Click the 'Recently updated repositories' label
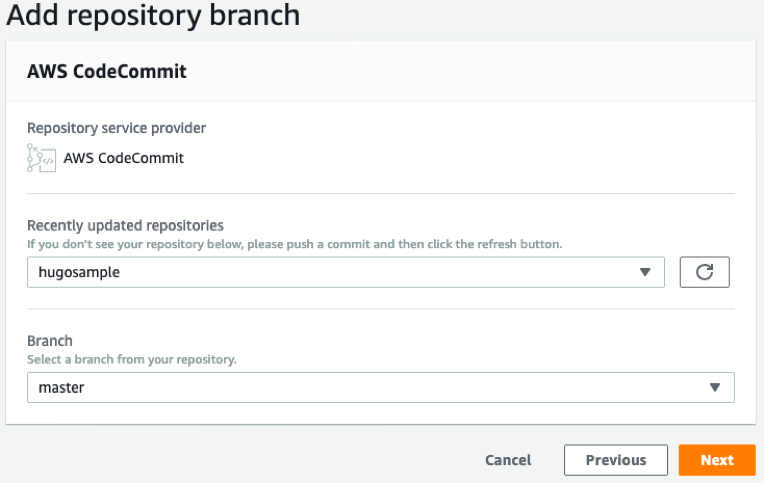 (125, 226)
